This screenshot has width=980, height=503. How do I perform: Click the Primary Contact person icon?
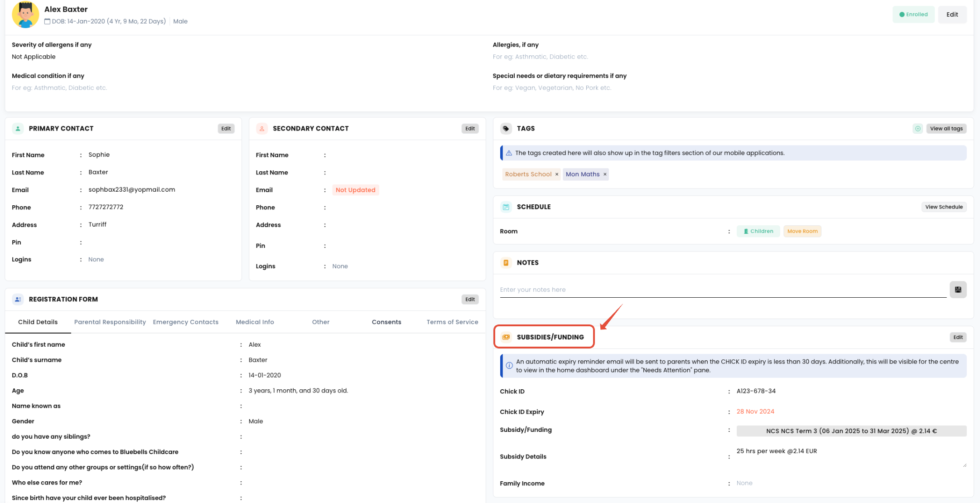pos(18,129)
